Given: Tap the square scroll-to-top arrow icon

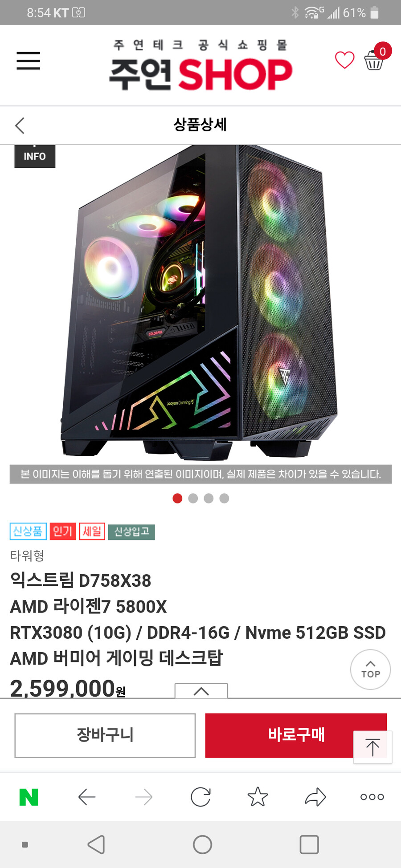Looking at the screenshot, I should tap(372, 747).
